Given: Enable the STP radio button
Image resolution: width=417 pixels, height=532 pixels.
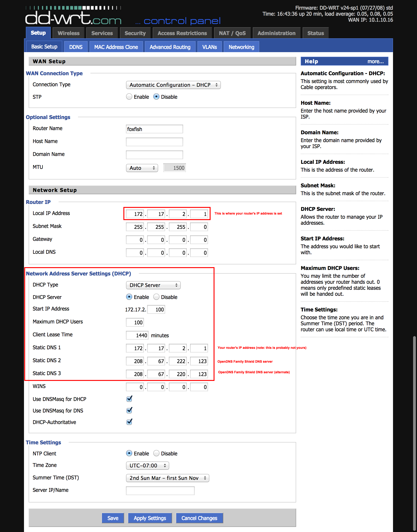Looking at the screenshot, I should (x=129, y=97).
